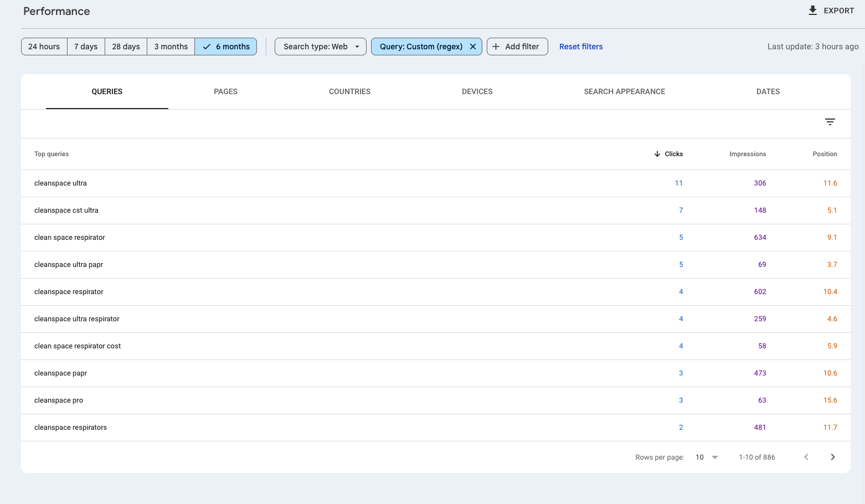Go to the previous page of results
Image resolution: width=865 pixels, height=504 pixels.
(x=806, y=457)
